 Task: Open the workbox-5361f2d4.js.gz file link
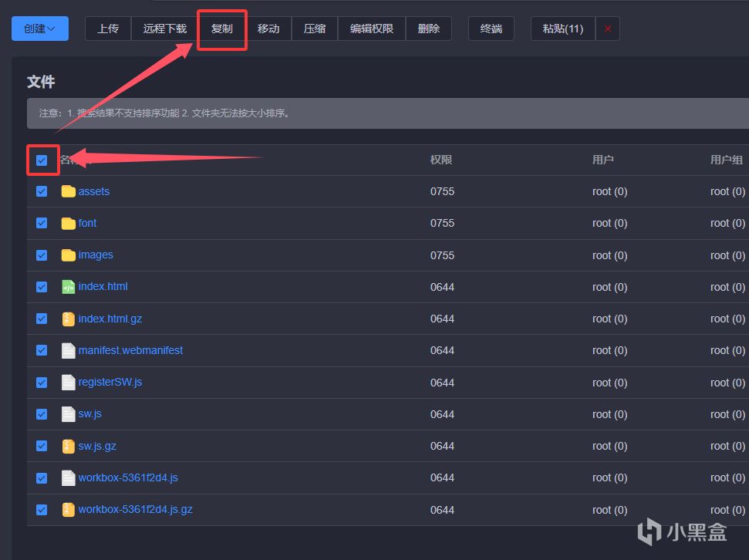pos(135,509)
